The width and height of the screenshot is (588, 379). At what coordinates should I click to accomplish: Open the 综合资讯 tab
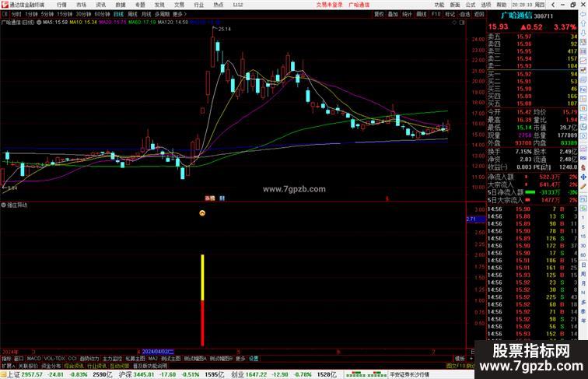click(74, 366)
